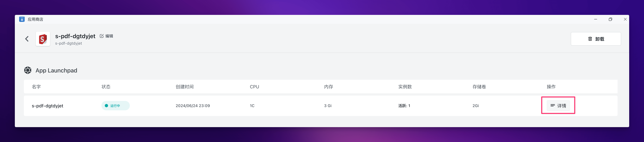Image resolution: width=644 pixels, height=142 pixels.
Task: Maximize the 应用商店 window
Action: [610, 19]
